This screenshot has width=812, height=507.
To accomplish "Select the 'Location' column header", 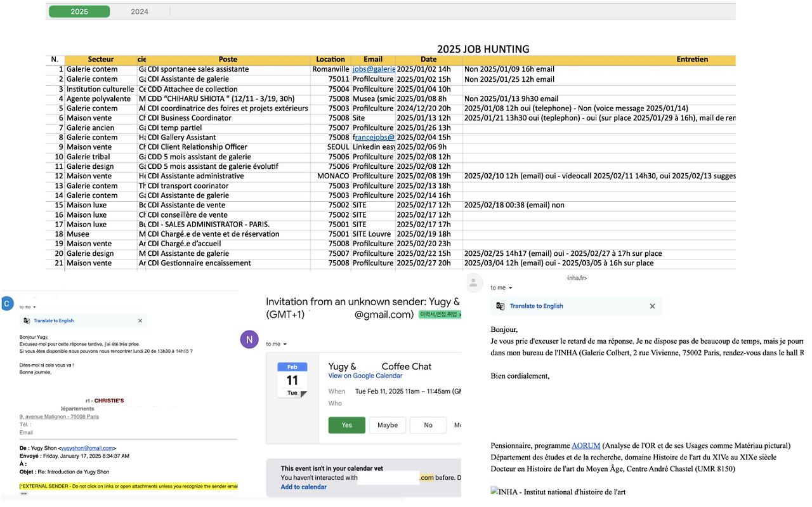I will [x=331, y=60].
